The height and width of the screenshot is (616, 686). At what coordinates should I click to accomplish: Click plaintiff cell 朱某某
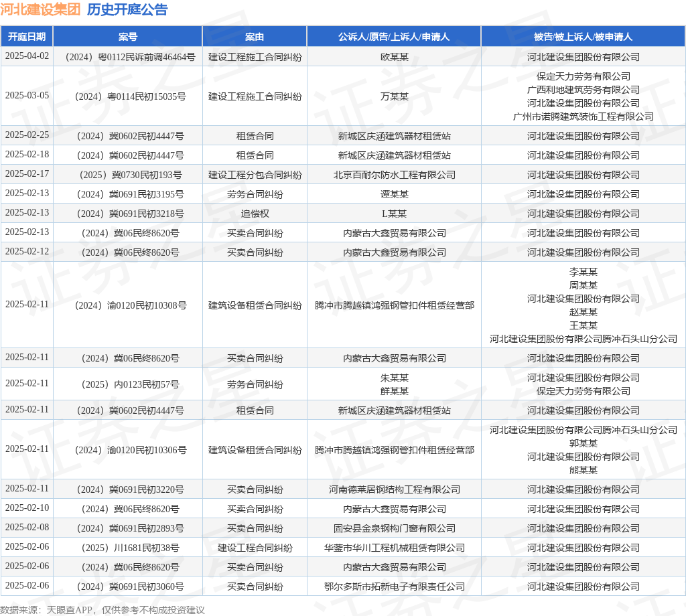(394, 378)
